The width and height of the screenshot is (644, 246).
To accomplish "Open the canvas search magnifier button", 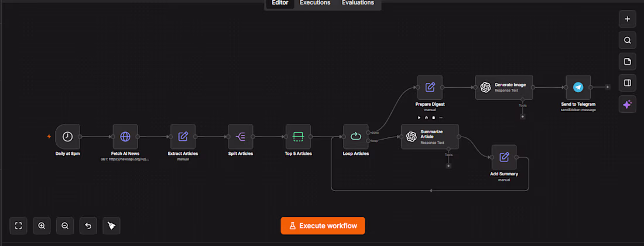I will pos(627,40).
